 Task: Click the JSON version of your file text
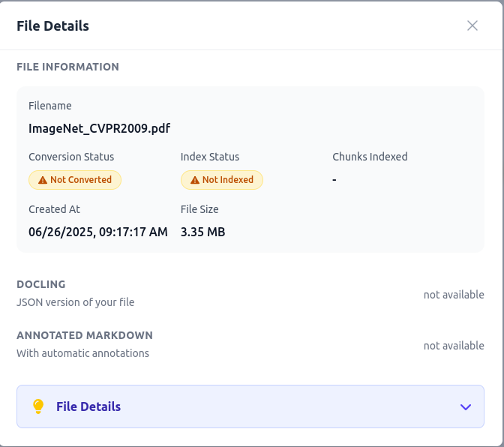tap(76, 302)
